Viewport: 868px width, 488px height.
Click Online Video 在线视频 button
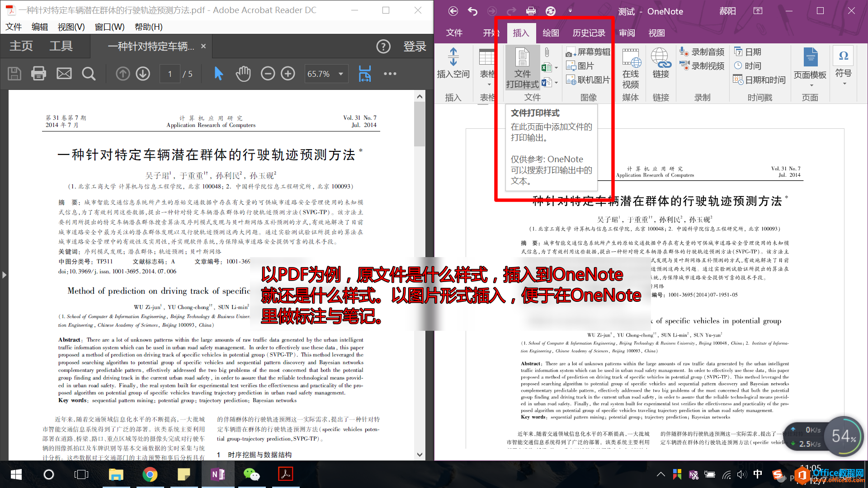point(631,69)
